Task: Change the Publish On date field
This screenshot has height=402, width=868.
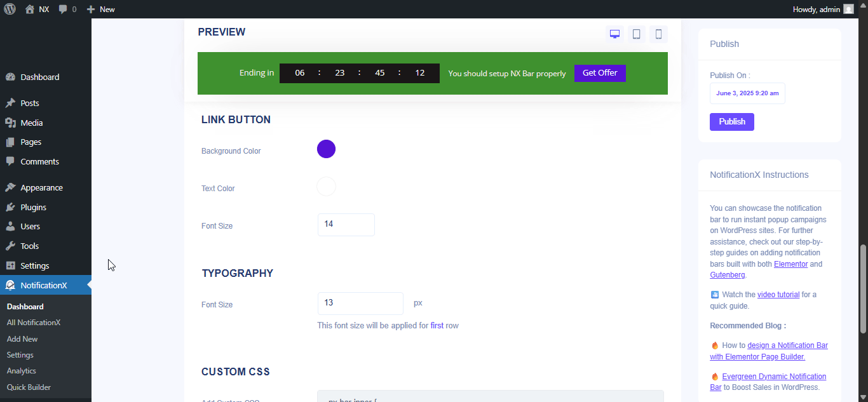Action: click(747, 93)
